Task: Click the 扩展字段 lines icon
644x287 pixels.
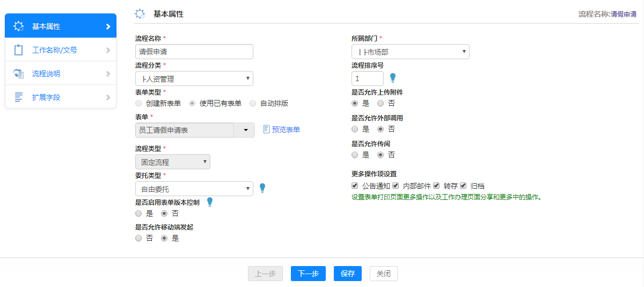Action: [18, 97]
